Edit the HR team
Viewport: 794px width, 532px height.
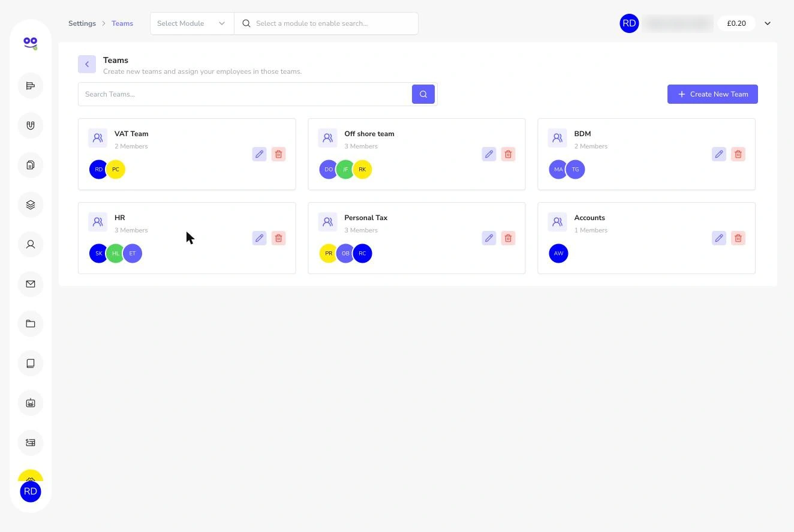pyautogui.click(x=259, y=238)
